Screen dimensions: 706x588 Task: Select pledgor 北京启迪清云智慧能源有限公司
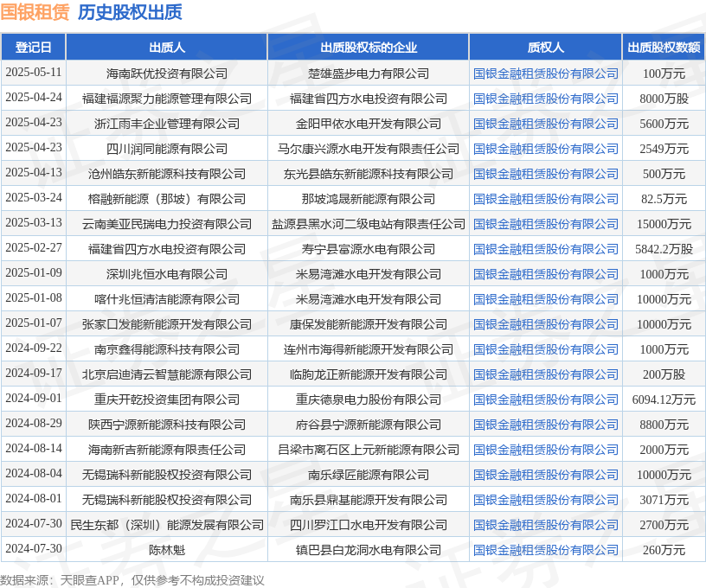pyautogui.click(x=167, y=374)
